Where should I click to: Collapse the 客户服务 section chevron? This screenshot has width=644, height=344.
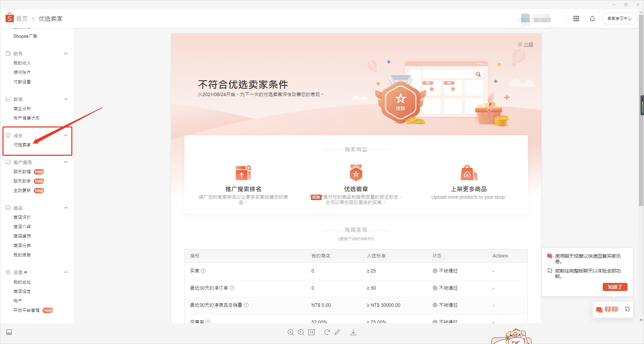coord(66,162)
